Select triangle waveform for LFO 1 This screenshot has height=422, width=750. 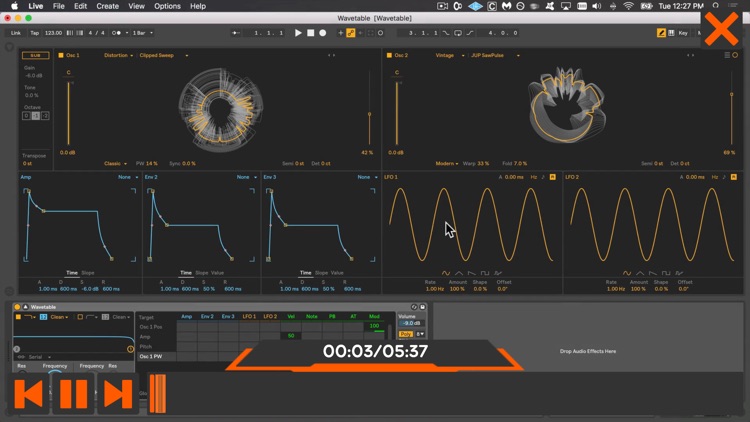coord(459,273)
